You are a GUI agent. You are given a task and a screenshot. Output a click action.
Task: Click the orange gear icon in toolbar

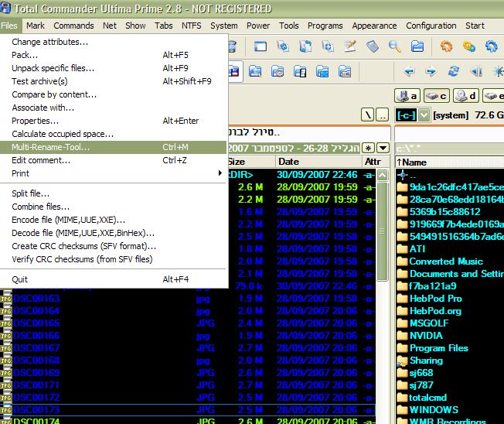click(446, 46)
